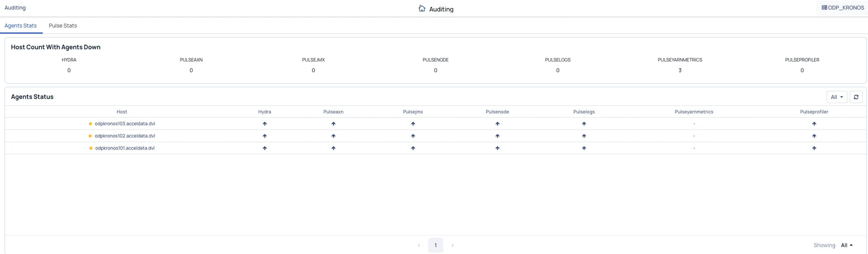Click Pulselogs up arrow for odpkronos102 host

click(584, 136)
